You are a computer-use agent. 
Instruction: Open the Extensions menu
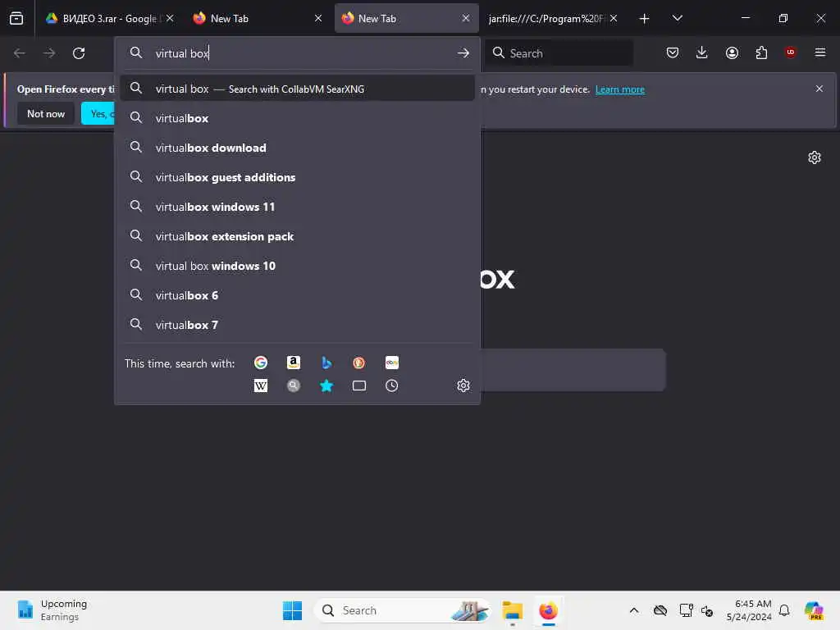[761, 52]
